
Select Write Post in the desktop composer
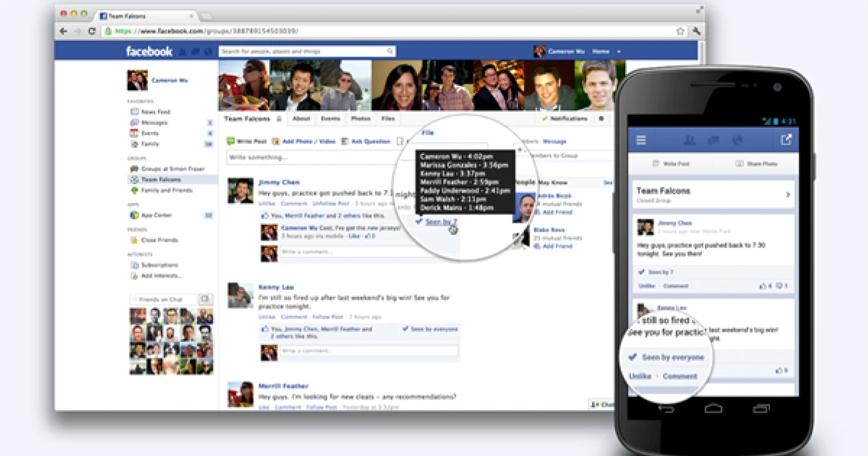(247, 141)
